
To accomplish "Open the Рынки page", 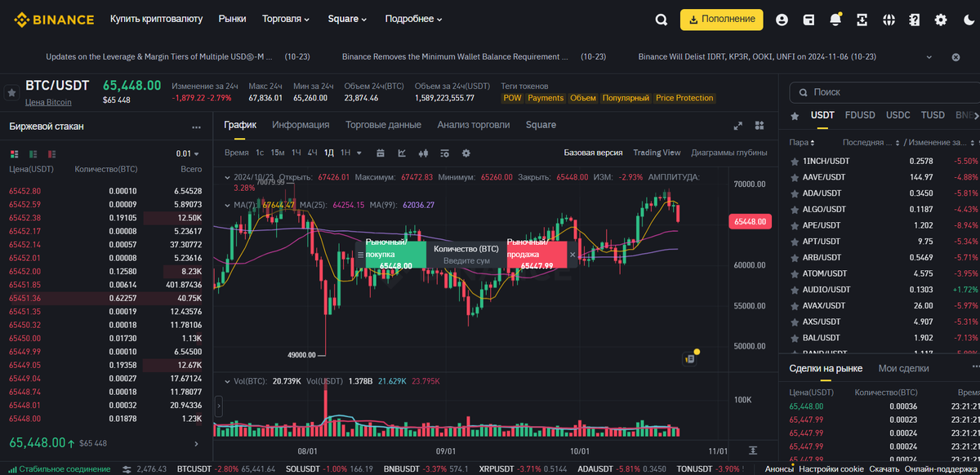I will (x=232, y=19).
